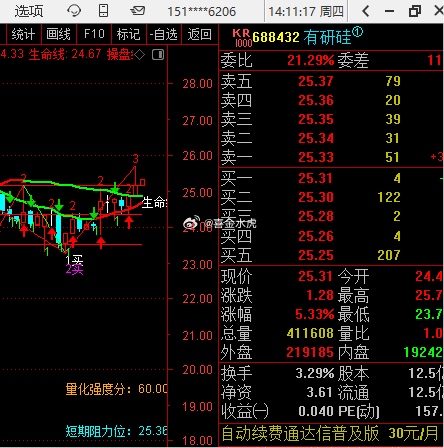Open the 选项 menu

[29, 11]
